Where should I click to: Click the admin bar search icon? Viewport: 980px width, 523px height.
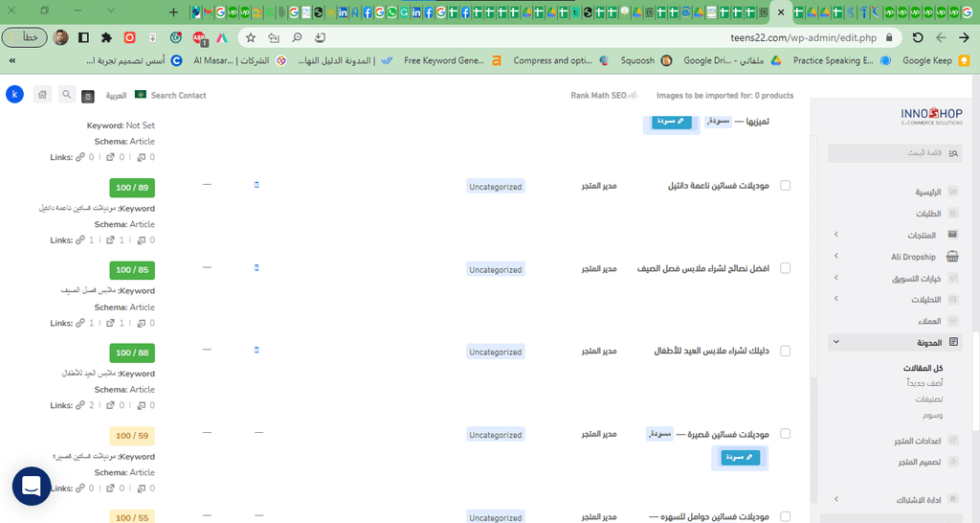pos(66,95)
